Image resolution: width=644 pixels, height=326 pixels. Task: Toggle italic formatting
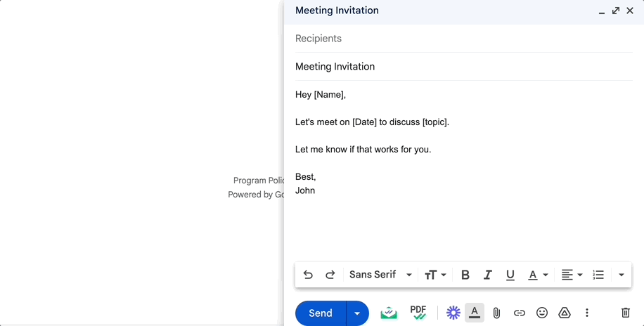point(487,275)
